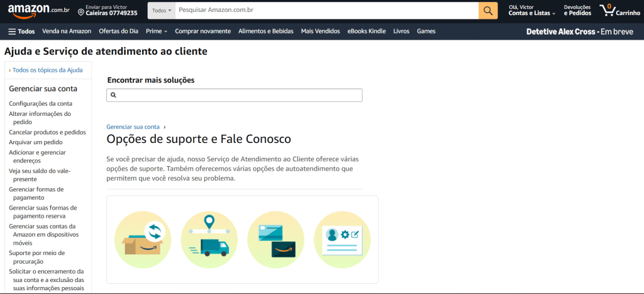
Task: Open Ofertas do Dia in navigation bar
Action: [x=118, y=31]
